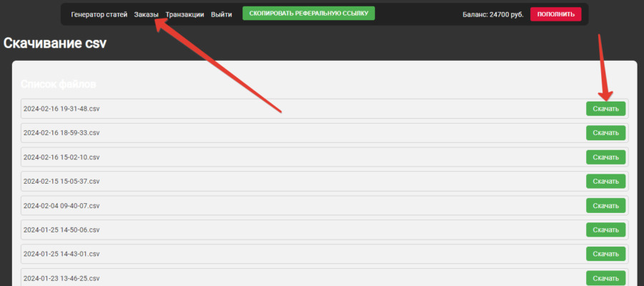The height and width of the screenshot is (286, 644).
Task: Download the file 2024-02-16 19-31-48.csv
Action: [605, 109]
